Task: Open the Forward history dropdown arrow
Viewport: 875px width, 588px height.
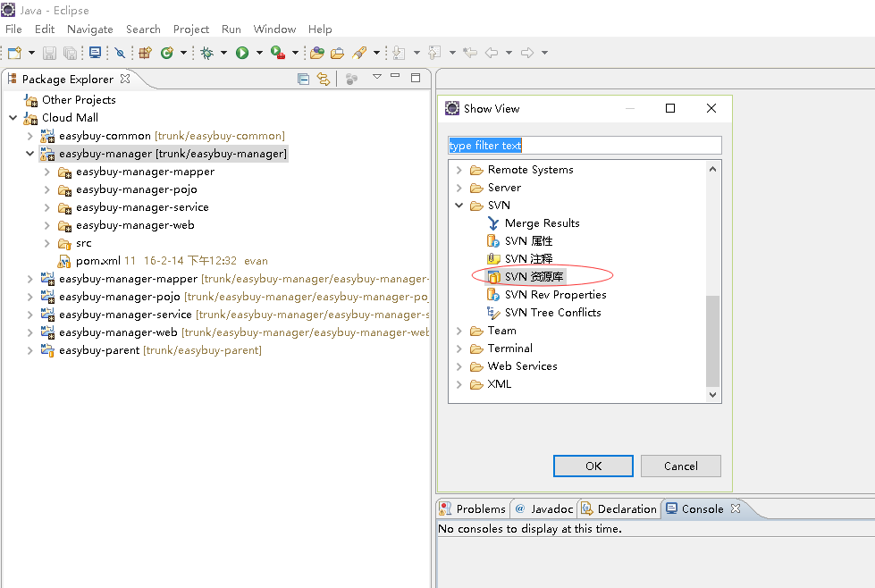Action: (544, 53)
